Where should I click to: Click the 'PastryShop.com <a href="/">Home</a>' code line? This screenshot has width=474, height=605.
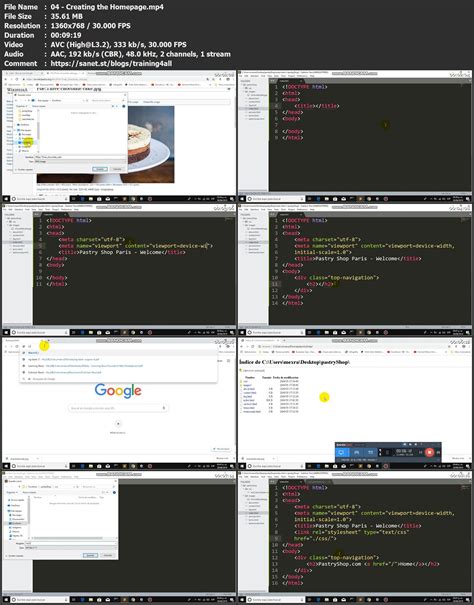(x=373, y=564)
